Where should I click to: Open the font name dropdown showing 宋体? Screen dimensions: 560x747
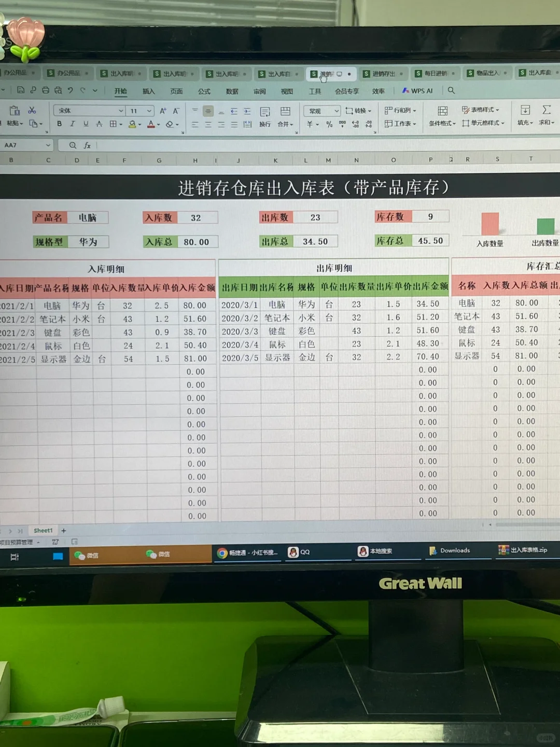pyautogui.click(x=90, y=110)
